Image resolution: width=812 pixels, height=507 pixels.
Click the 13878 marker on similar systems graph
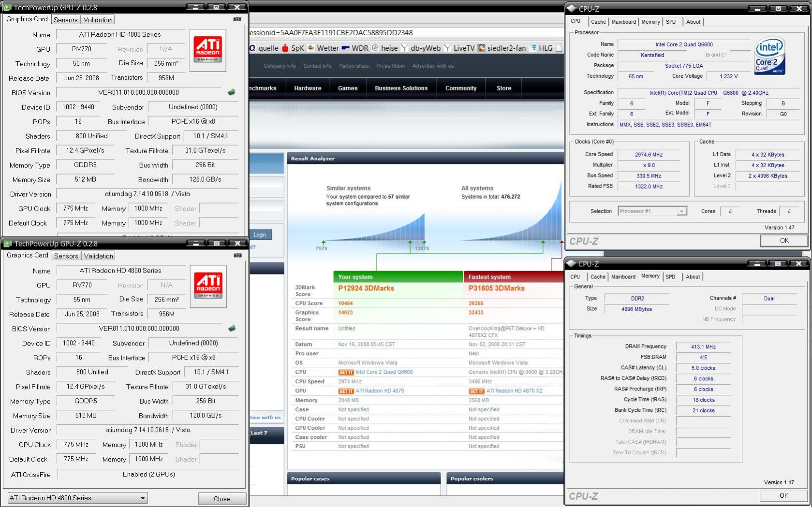(422, 248)
